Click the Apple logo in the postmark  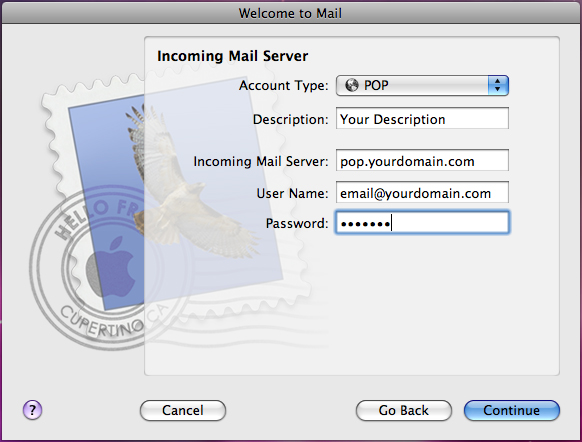pyautogui.click(x=110, y=267)
